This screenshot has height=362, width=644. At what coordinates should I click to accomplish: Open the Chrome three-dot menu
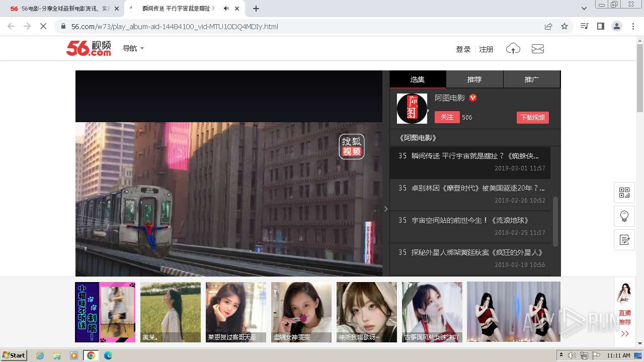tap(633, 26)
